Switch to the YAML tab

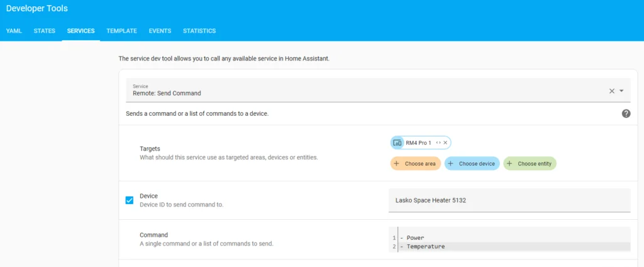pyautogui.click(x=14, y=31)
